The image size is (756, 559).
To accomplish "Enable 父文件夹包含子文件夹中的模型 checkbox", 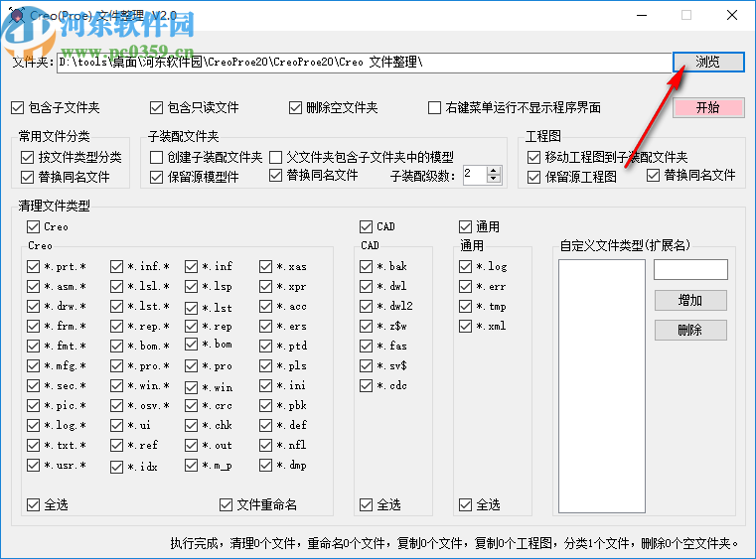I will [x=275, y=157].
